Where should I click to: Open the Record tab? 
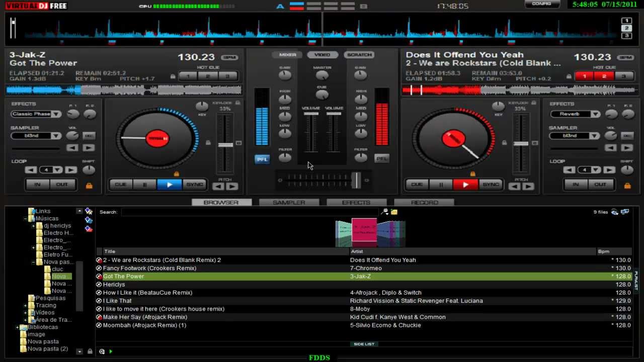pos(424,203)
